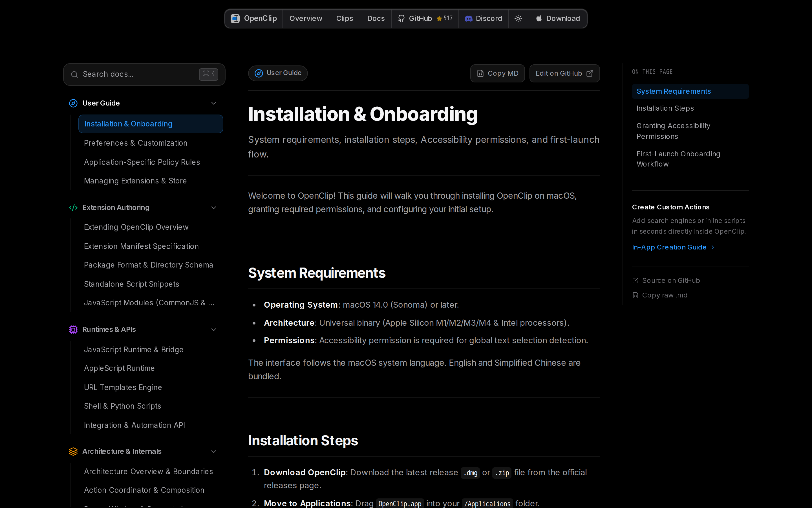
Task: Click the compass icon in User Guide breadcrumb
Action: click(259, 73)
